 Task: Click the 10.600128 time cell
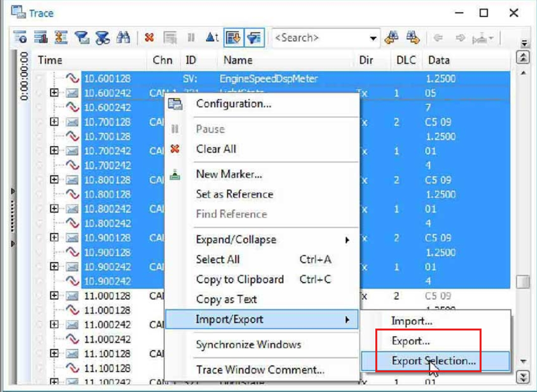(107, 79)
